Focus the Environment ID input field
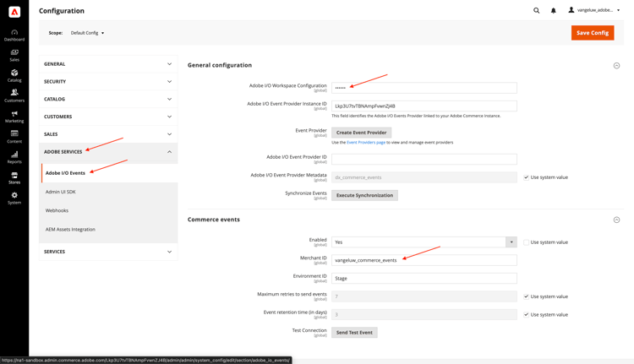Image resolution: width=634 pixels, height=364 pixels. click(x=424, y=279)
